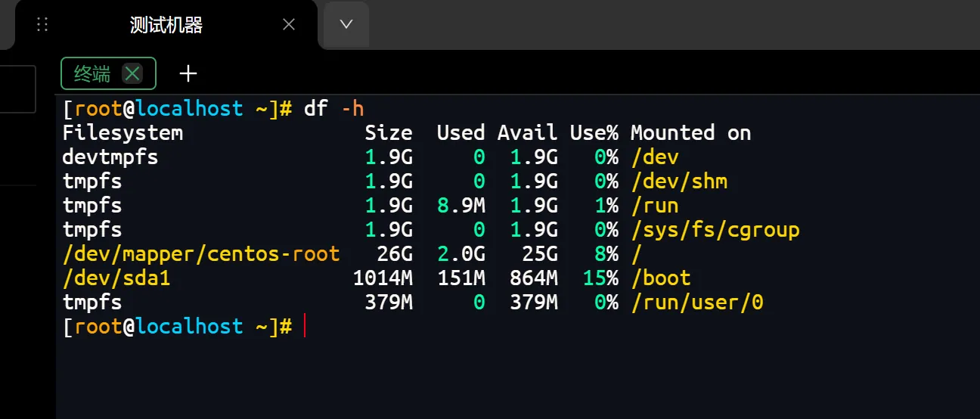
Task: Add a new terminal with plus icon
Action: [188, 73]
